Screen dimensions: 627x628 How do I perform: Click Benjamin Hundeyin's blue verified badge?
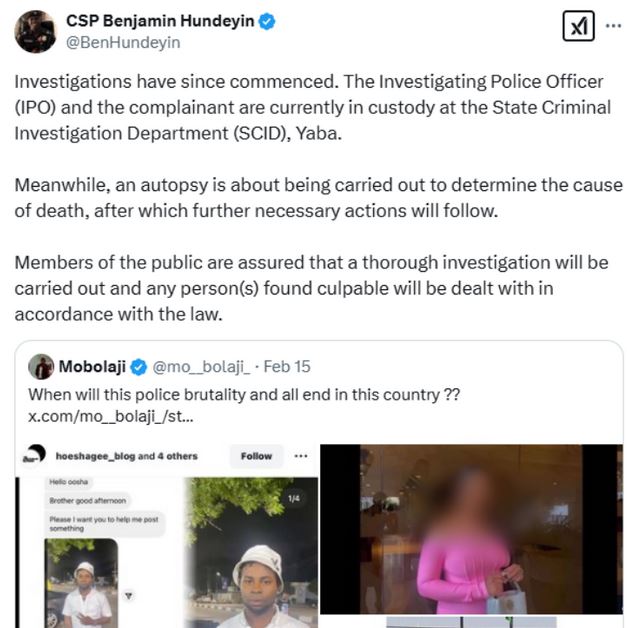pyautogui.click(x=267, y=21)
